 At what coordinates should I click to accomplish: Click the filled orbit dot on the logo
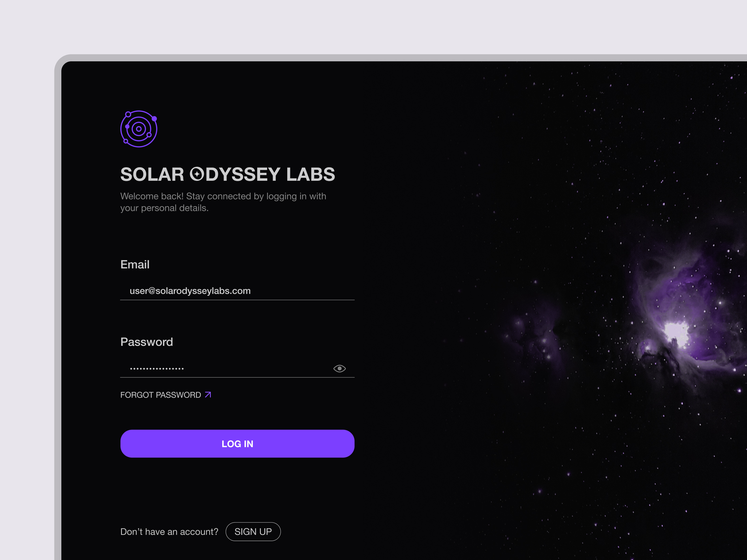(154, 119)
